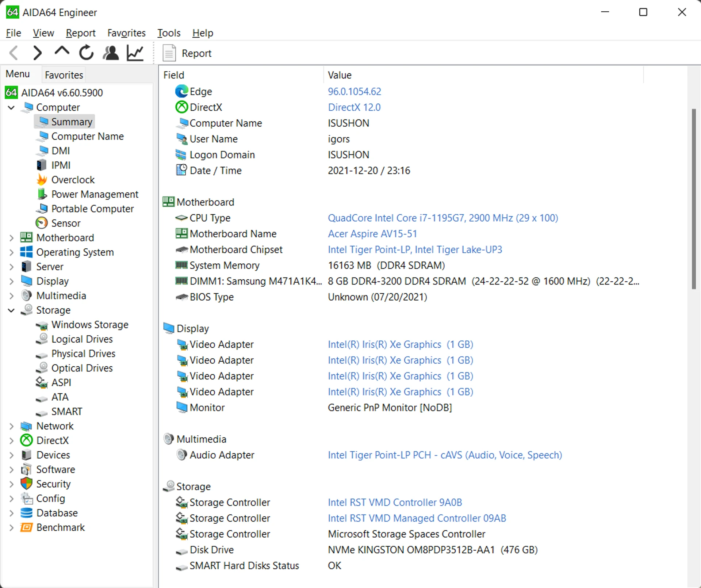Viewport: 701px width, 588px height.
Task: Select the Computer Name tree item
Action: click(88, 136)
